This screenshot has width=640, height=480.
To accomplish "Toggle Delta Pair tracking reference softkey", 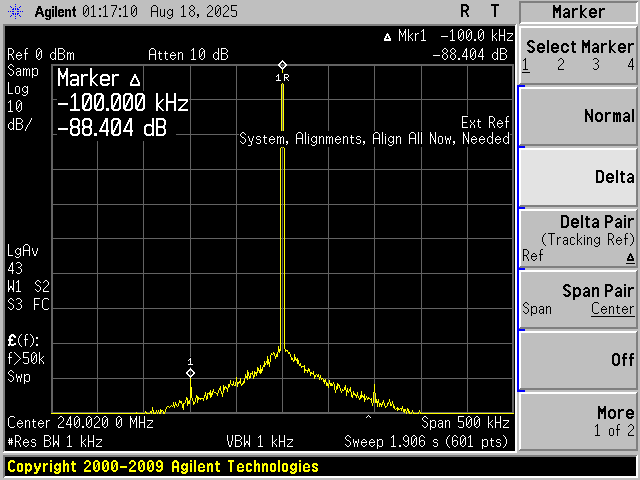I will (x=578, y=238).
